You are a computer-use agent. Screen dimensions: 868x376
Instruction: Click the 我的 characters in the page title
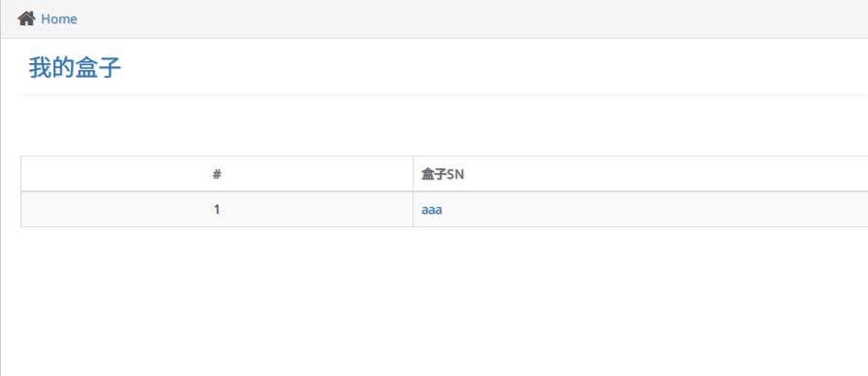click(x=51, y=68)
